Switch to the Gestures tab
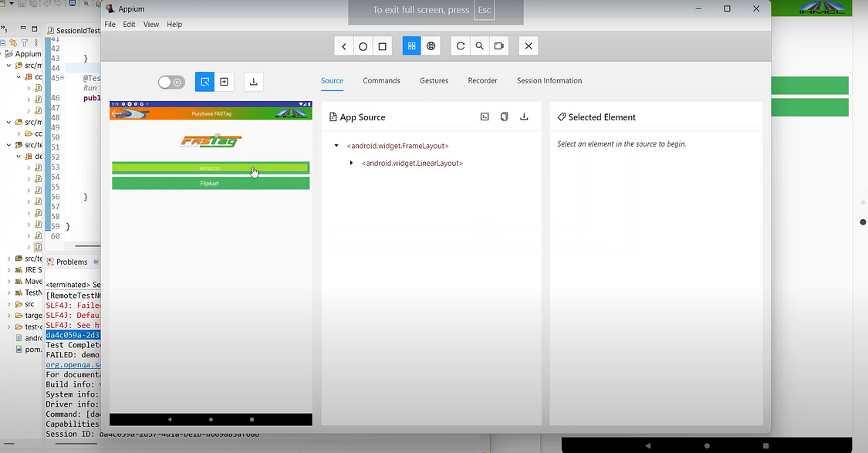Screen dimensions: 868x453 pyautogui.click(x=434, y=81)
